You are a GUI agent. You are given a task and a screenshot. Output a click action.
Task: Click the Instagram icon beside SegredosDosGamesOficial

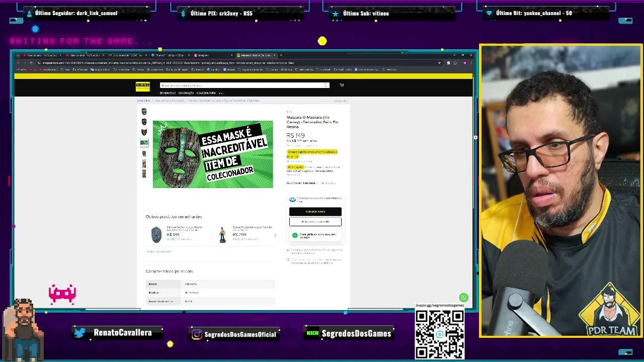click(197, 334)
